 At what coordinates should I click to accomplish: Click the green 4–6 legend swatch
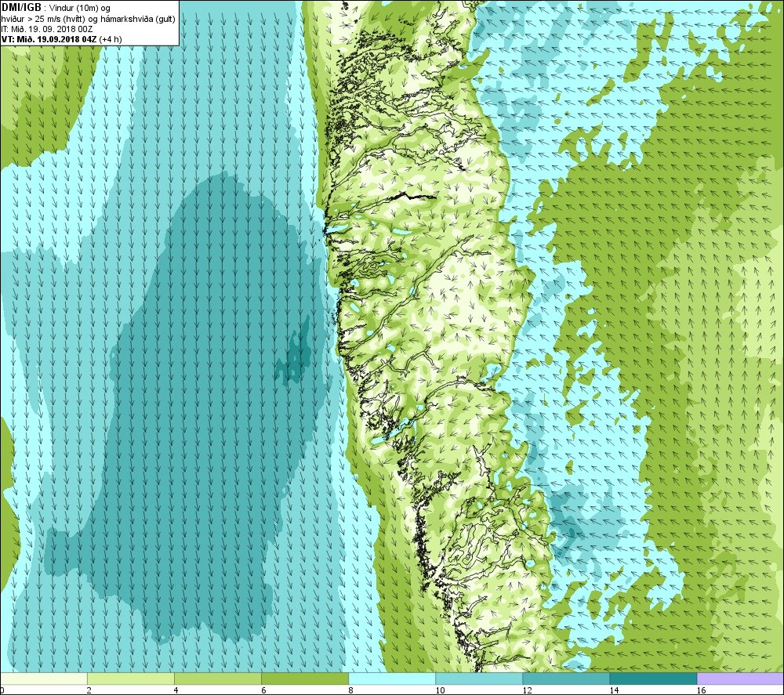(x=217, y=679)
